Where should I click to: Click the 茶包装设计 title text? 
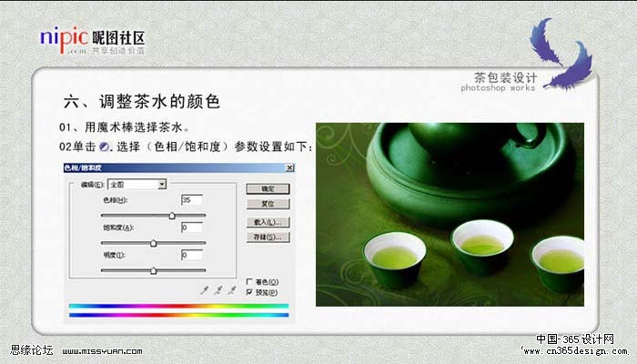tap(506, 77)
